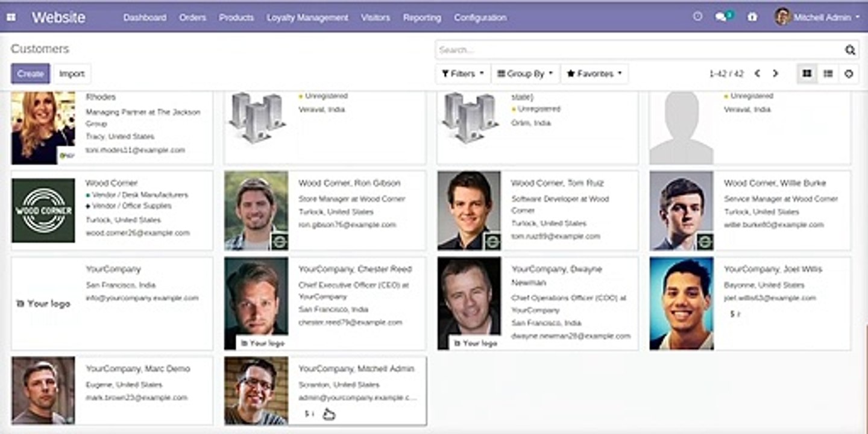Open the Loyalty Management menu
Screen dimensions: 868x434
(307, 17)
